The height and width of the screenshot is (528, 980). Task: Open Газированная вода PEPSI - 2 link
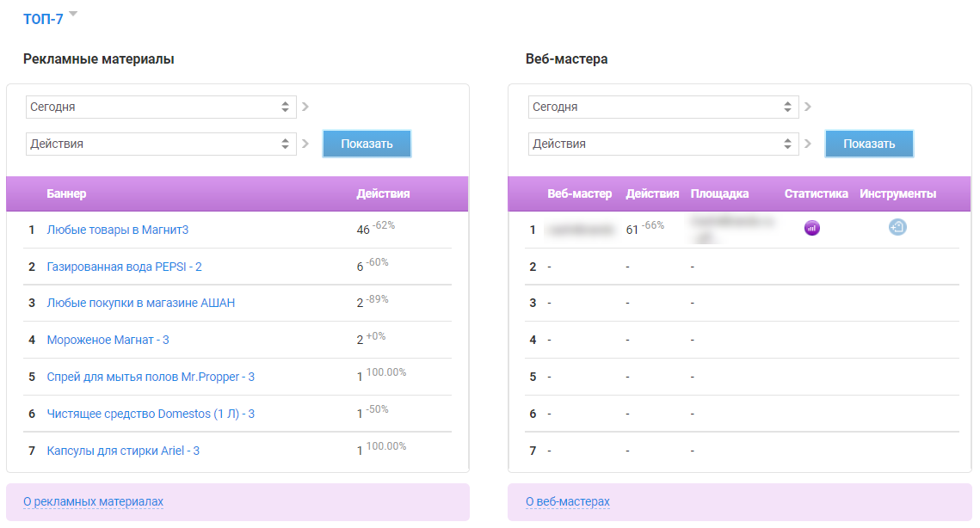coord(124,267)
